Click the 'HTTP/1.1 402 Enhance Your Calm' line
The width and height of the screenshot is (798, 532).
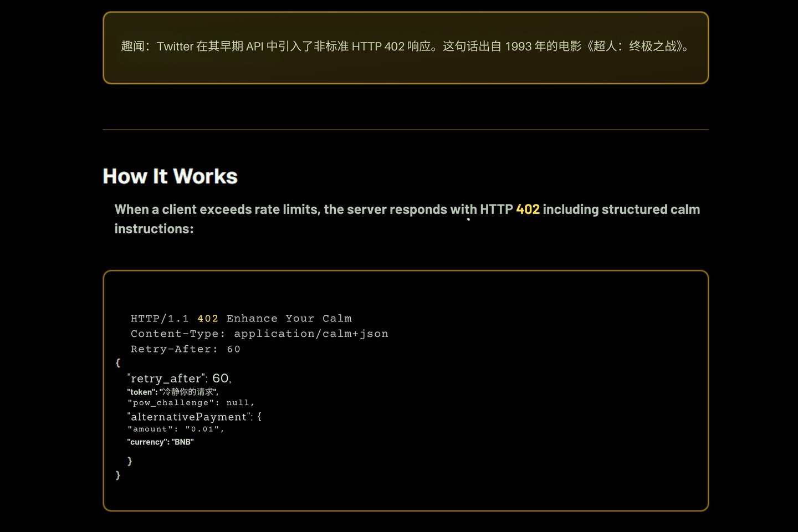click(241, 319)
